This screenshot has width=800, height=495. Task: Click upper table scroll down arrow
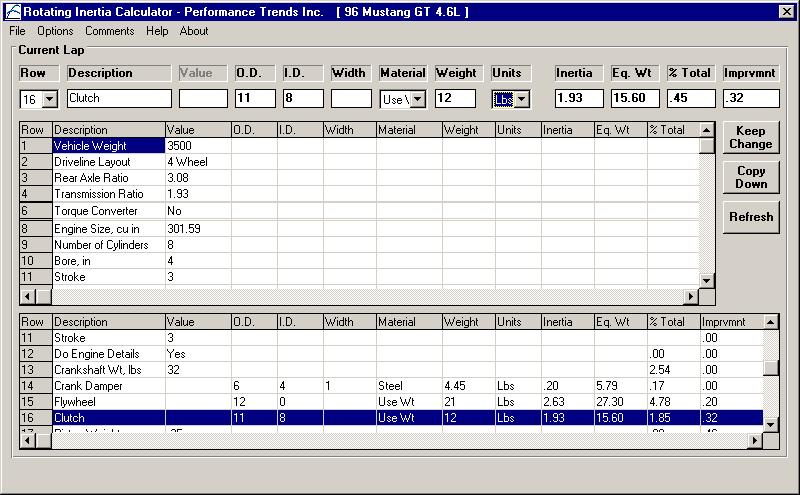click(x=707, y=280)
